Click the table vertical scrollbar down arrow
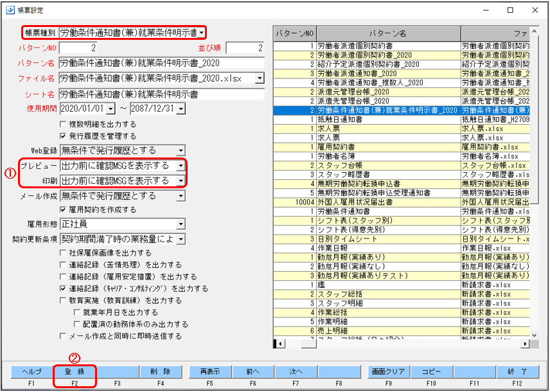The image size is (550, 392). [534, 335]
